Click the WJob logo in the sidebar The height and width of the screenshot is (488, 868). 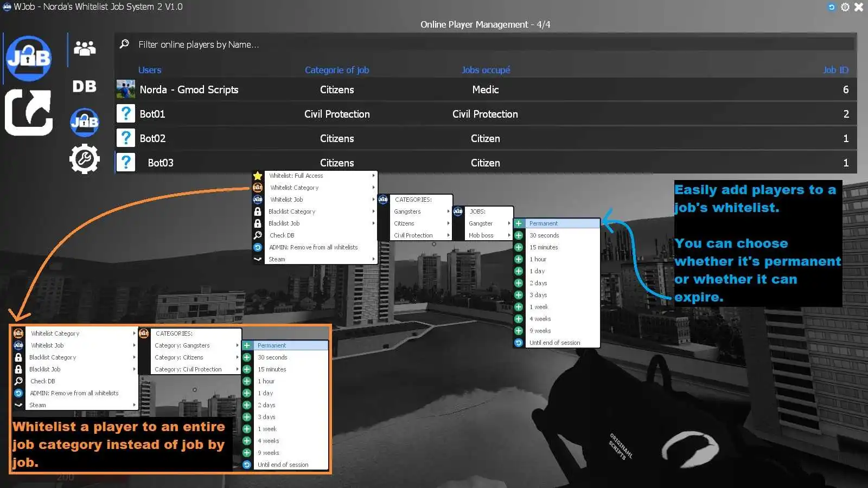(28, 58)
